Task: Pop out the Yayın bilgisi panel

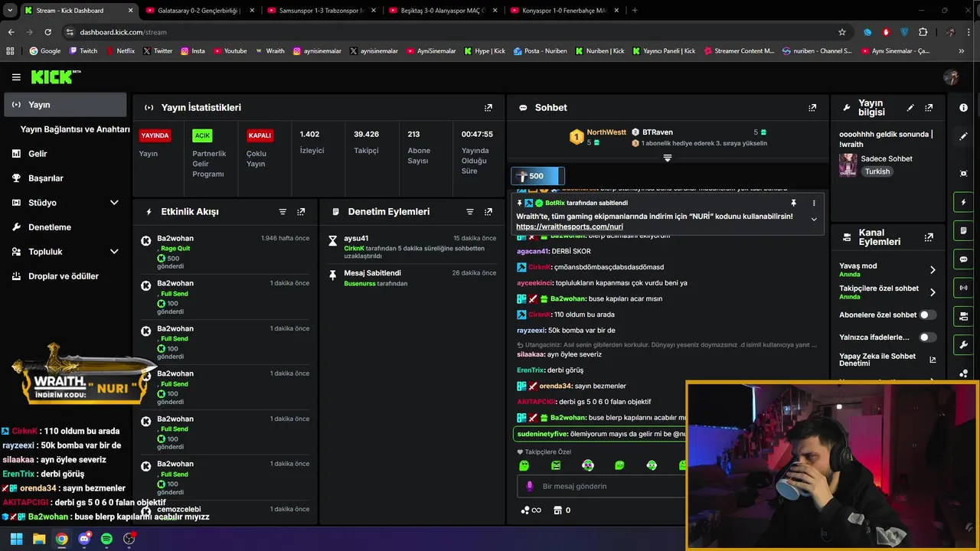Action: point(929,108)
